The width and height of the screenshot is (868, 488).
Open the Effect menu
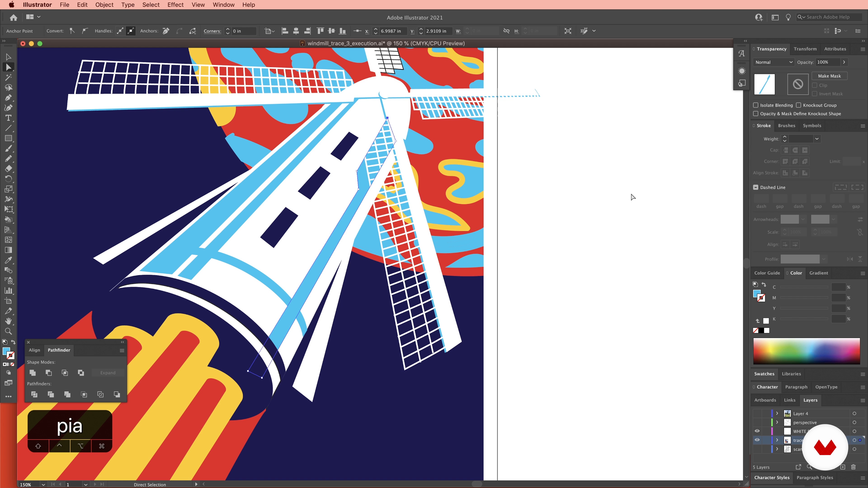[175, 5]
